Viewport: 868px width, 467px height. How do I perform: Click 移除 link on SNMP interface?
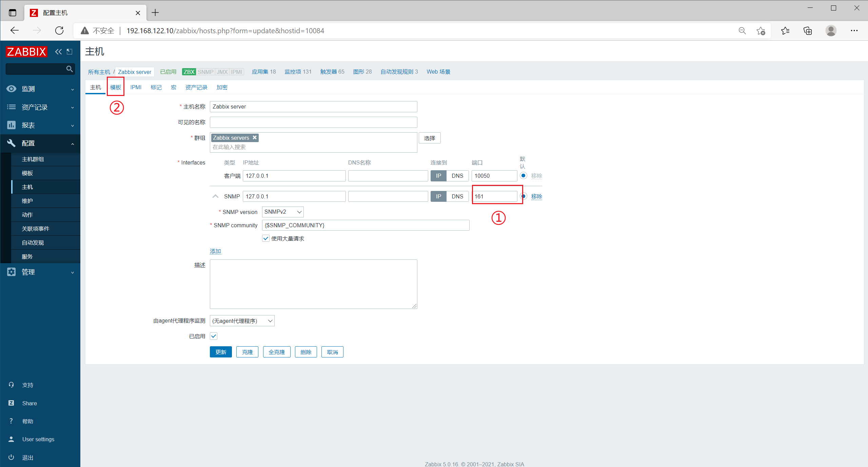point(537,196)
